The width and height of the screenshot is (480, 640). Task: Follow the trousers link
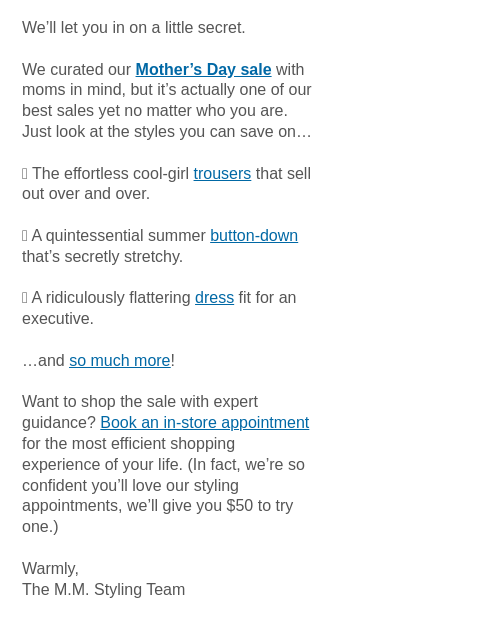point(222,173)
